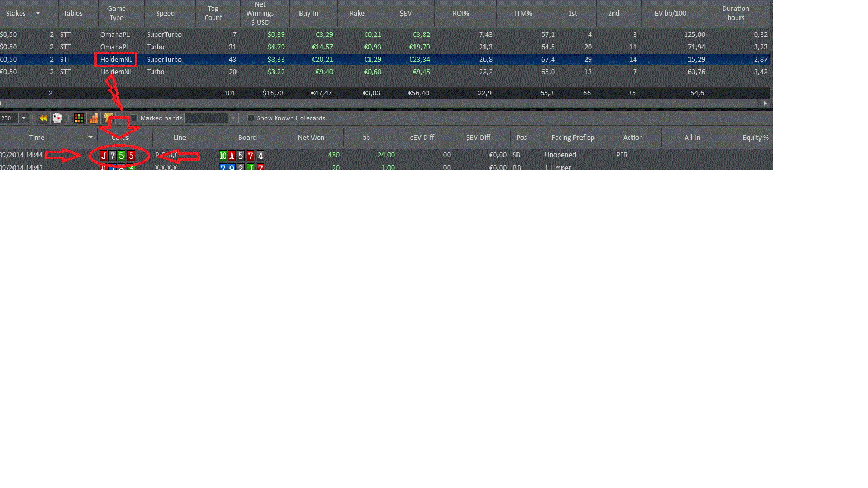Sort hands by the Action column header
Screen dimensions: 868x488
tap(633, 137)
